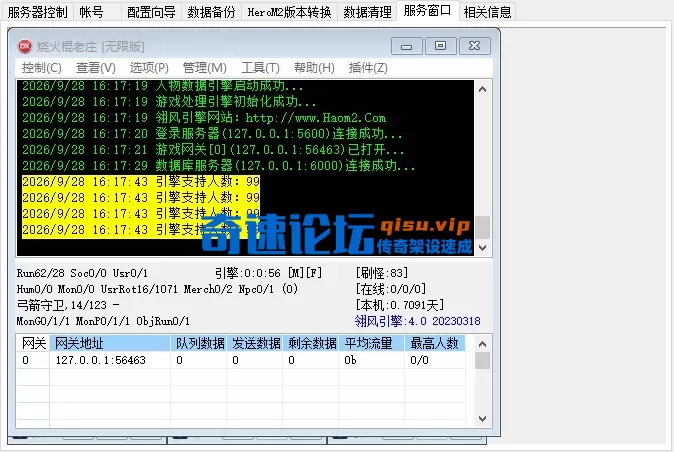Click the [本机:0.7091天] status text

(400, 305)
